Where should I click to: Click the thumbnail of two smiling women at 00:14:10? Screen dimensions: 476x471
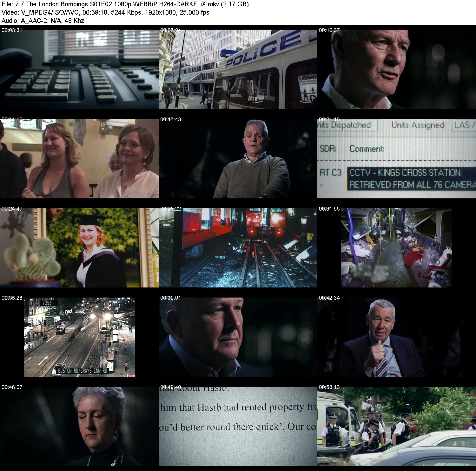tap(79, 159)
